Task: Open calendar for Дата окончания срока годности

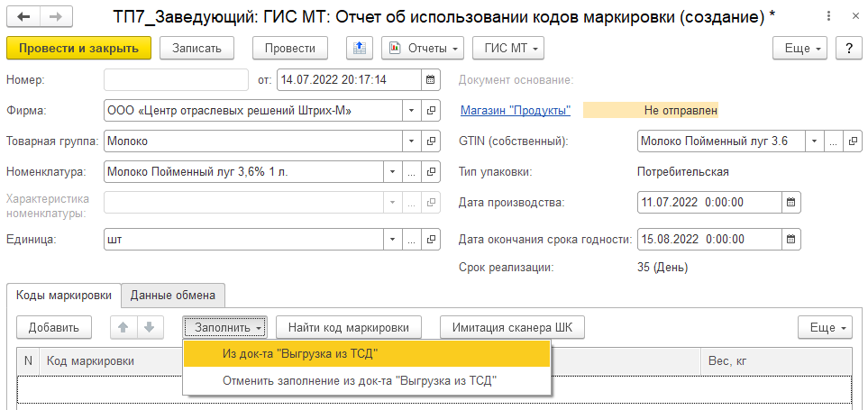Action: [790, 240]
